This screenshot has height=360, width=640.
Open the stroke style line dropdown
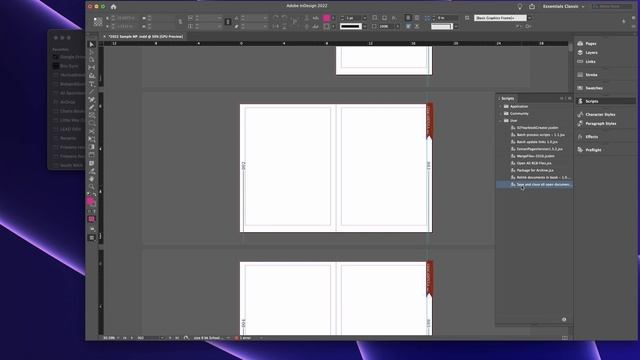point(364,26)
